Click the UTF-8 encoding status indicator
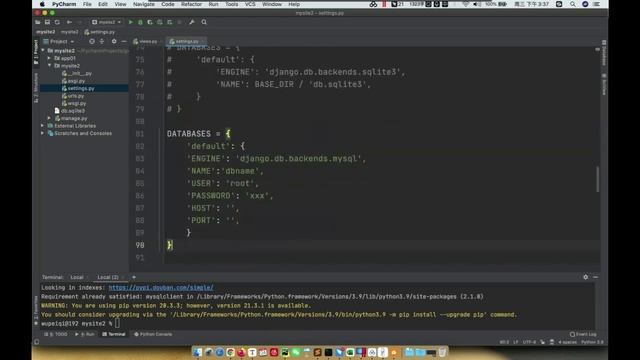The height and width of the screenshot is (360, 640). 529,342
